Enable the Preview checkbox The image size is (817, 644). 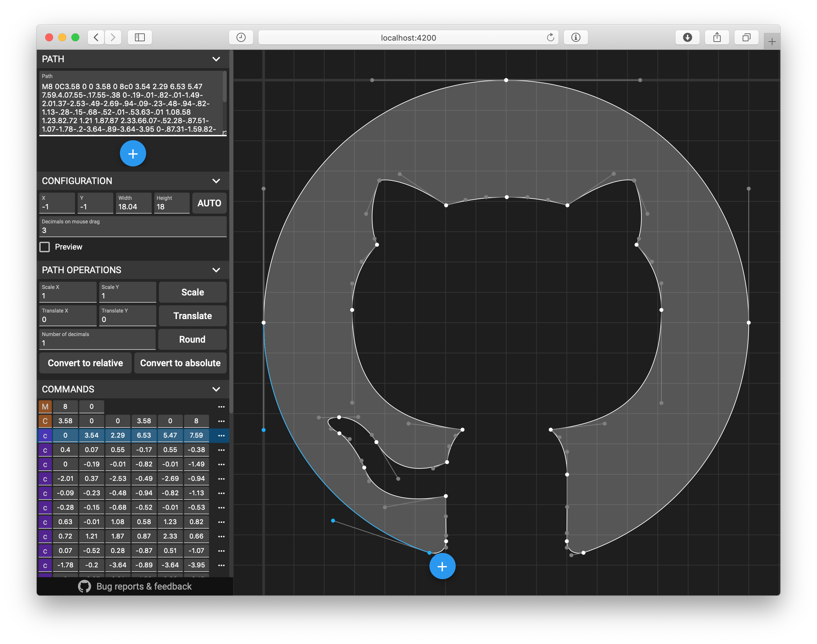point(45,247)
